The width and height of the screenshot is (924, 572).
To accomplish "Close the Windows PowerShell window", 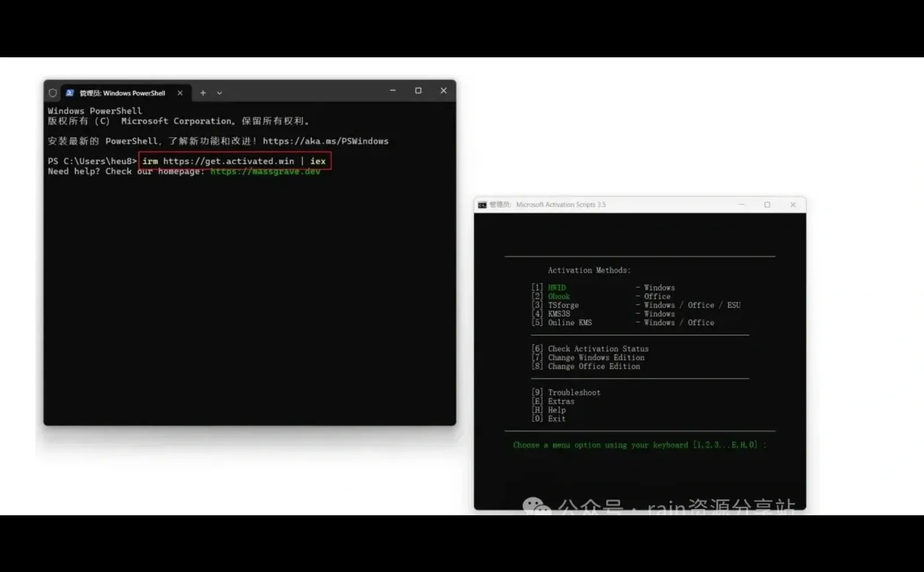I will 444,90.
